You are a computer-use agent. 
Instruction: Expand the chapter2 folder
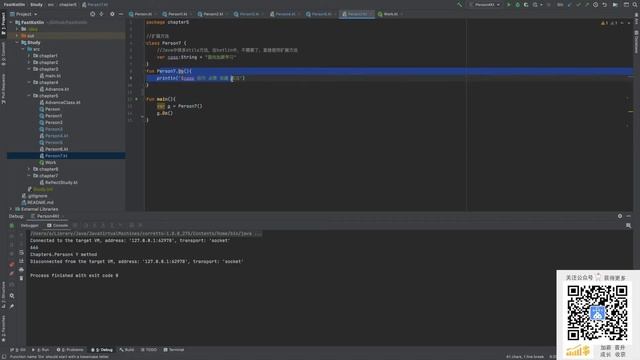click(29, 62)
